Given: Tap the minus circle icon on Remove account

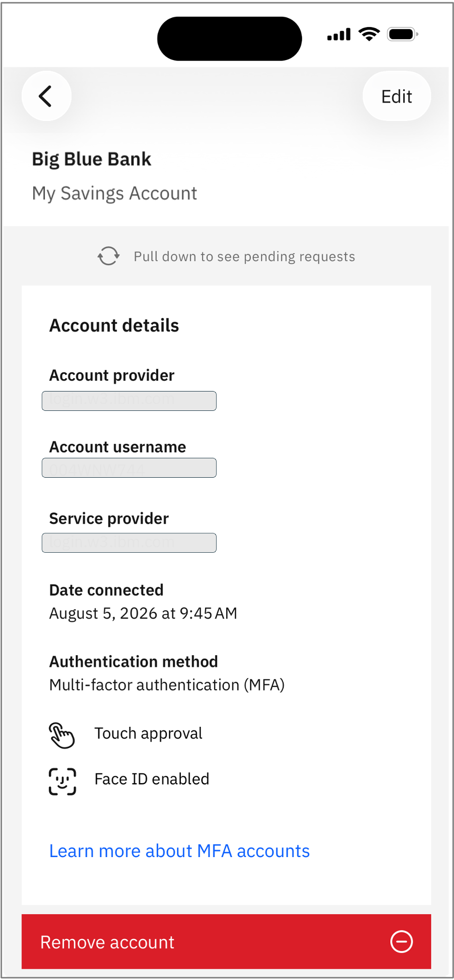Looking at the screenshot, I should click(401, 942).
